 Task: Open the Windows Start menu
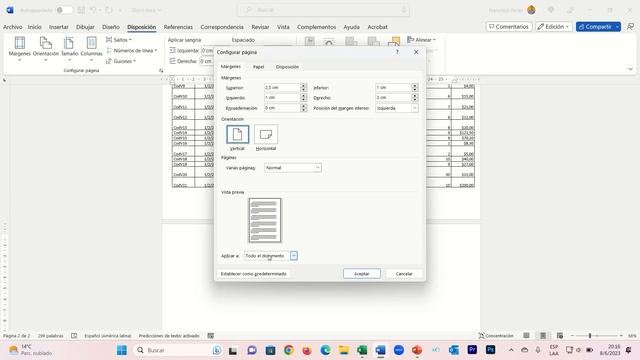[122, 350]
